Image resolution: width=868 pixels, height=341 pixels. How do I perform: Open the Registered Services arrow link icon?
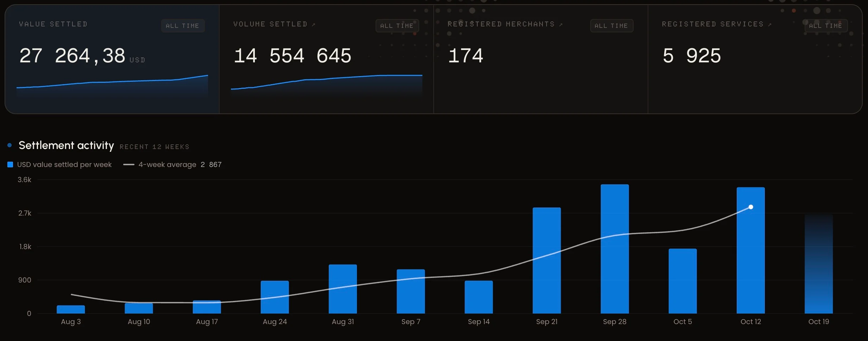coord(770,25)
